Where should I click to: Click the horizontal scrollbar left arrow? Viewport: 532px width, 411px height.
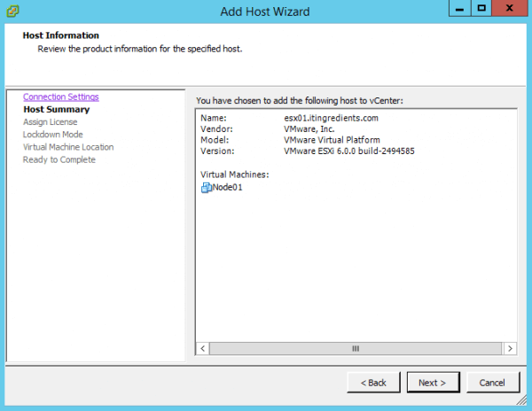tap(203, 349)
